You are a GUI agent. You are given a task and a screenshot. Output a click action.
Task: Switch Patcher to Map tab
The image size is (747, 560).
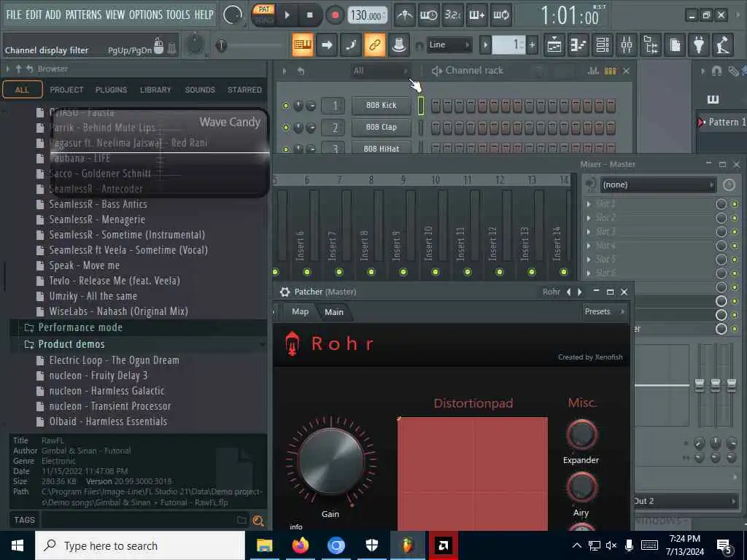pyautogui.click(x=300, y=311)
